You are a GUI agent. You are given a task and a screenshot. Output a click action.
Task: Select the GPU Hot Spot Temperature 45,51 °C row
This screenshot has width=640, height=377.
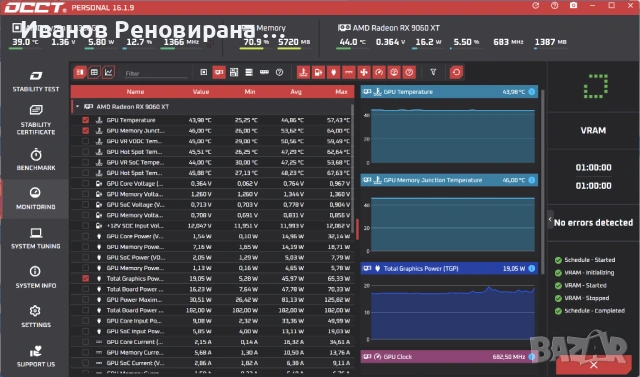212,152
